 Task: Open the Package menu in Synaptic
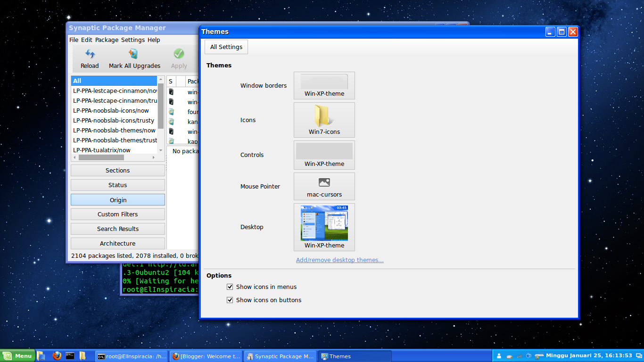[107, 40]
